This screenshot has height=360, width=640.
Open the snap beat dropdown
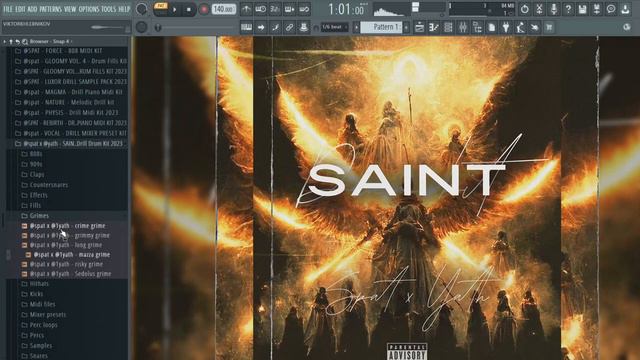click(x=334, y=27)
